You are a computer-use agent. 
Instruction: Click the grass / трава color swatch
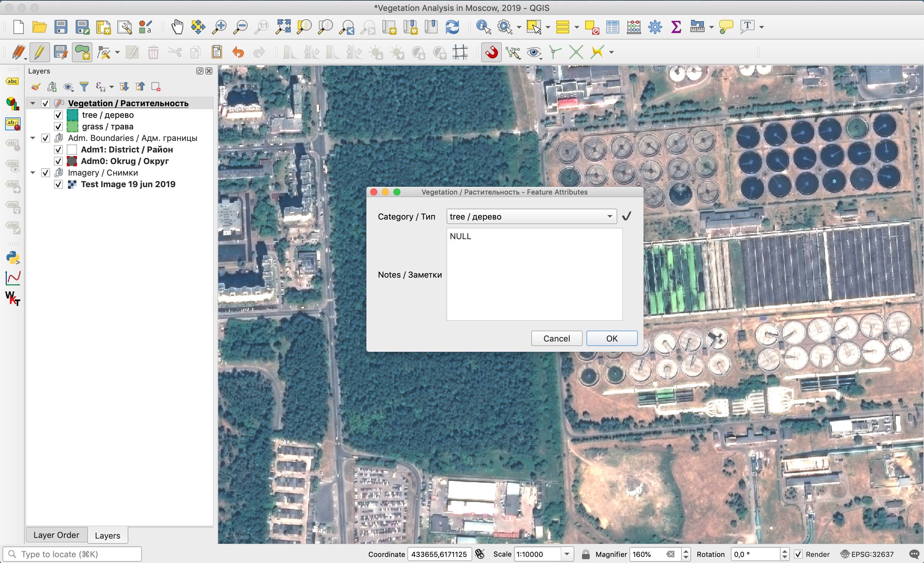(x=72, y=126)
